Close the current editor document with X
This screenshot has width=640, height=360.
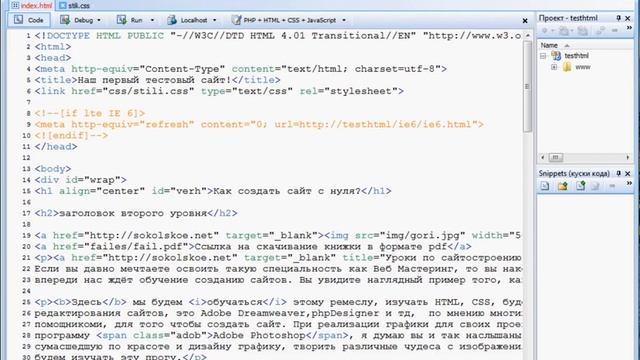525,21
